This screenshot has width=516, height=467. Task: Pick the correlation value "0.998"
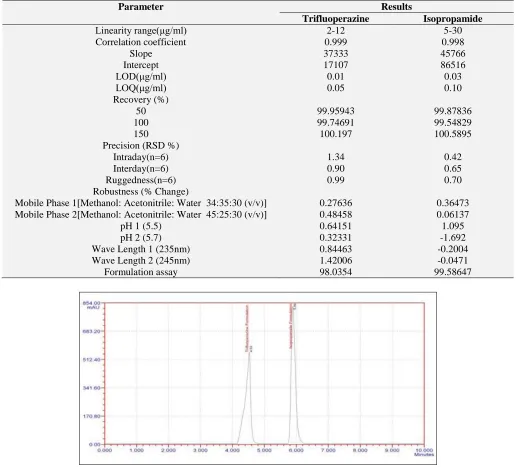click(x=453, y=42)
